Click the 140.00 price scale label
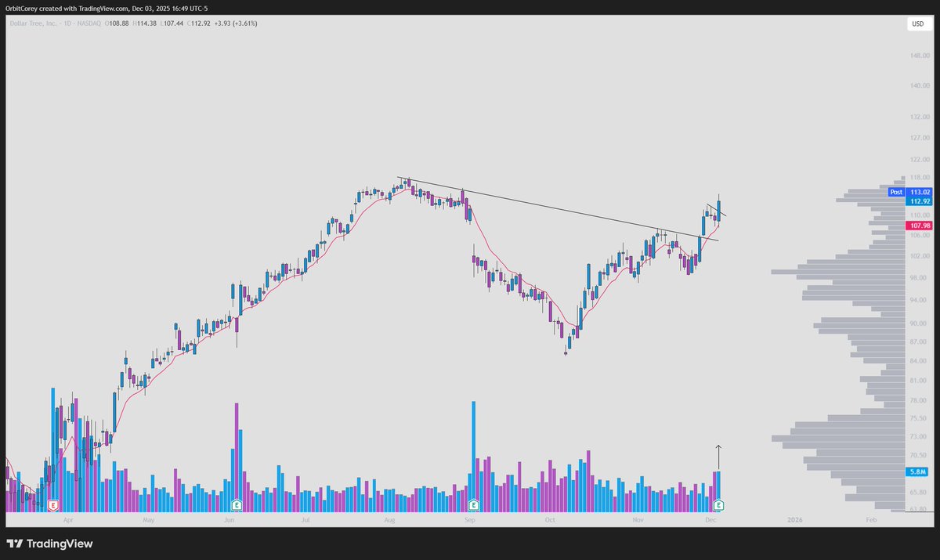The image size is (940, 560). pos(920,86)
